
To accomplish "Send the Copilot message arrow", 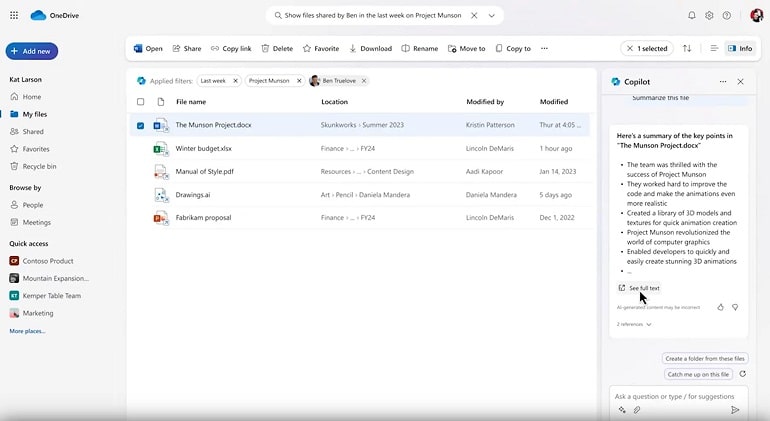I will [x=735, y=410].
